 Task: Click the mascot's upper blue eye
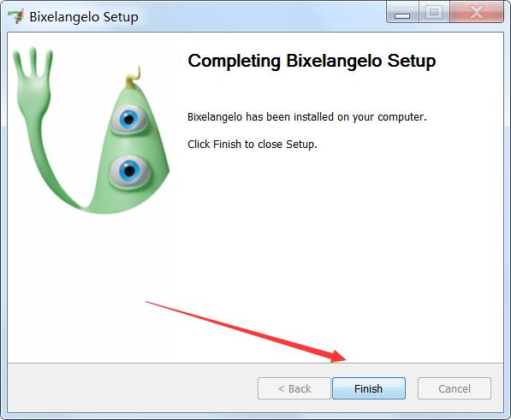click(x=128, y=119)
